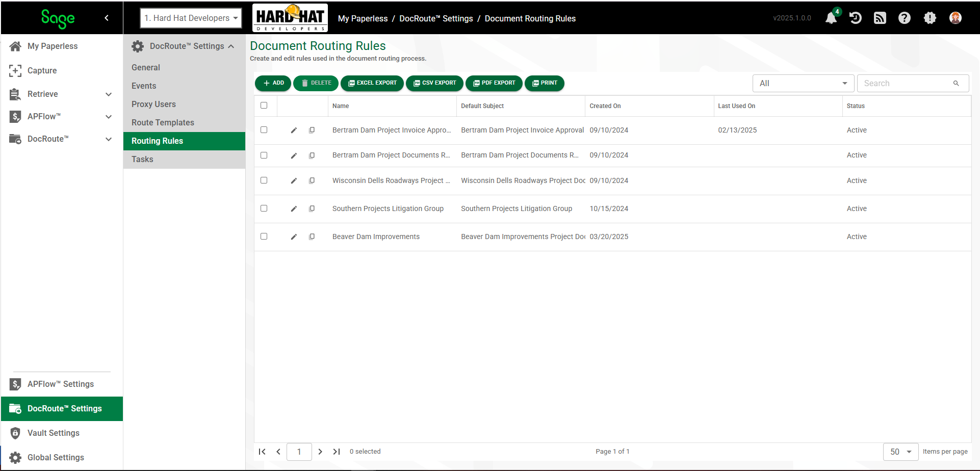The width and height of the screenshot is (980, 471).
Task: Copy the Bertram Dam Project Documents rule
Action: click(x=312, y=155)
